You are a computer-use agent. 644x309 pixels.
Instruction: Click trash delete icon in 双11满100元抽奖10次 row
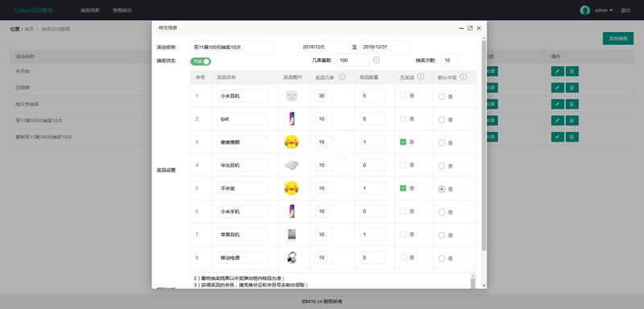(572, 121)
